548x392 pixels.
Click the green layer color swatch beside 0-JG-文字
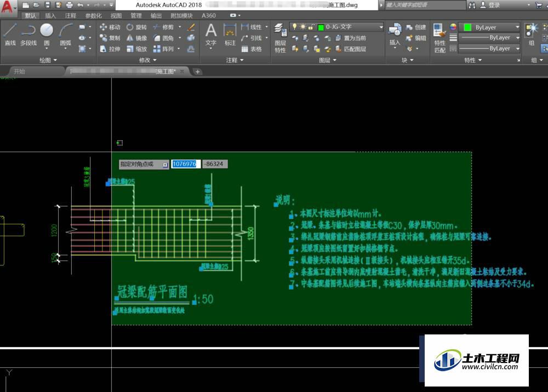(x=321, y=27)
